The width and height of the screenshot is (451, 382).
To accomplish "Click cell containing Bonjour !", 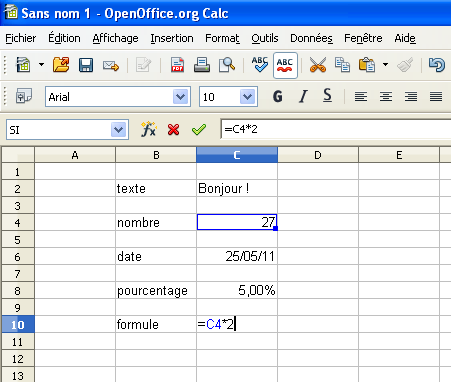I will (x=237, y=188).
